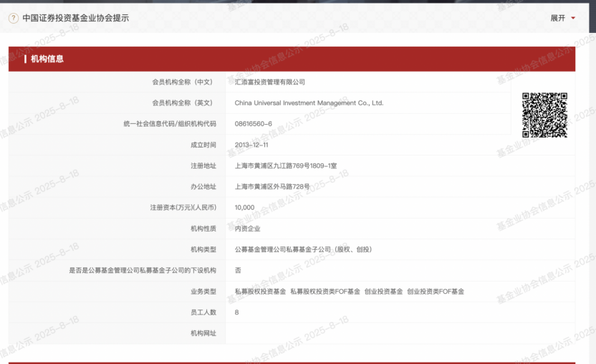Click the establishment date 2013-12-11

click(x=251, y=145)
